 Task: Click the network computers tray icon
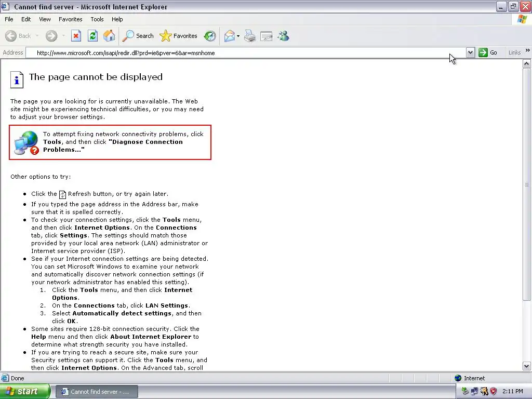pos(474,391)
